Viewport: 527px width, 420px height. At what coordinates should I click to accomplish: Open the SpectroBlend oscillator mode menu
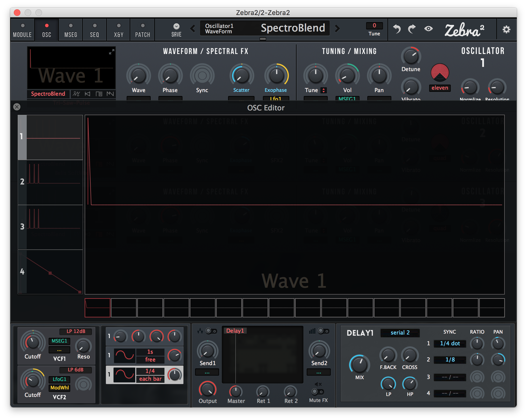[48, 94]
